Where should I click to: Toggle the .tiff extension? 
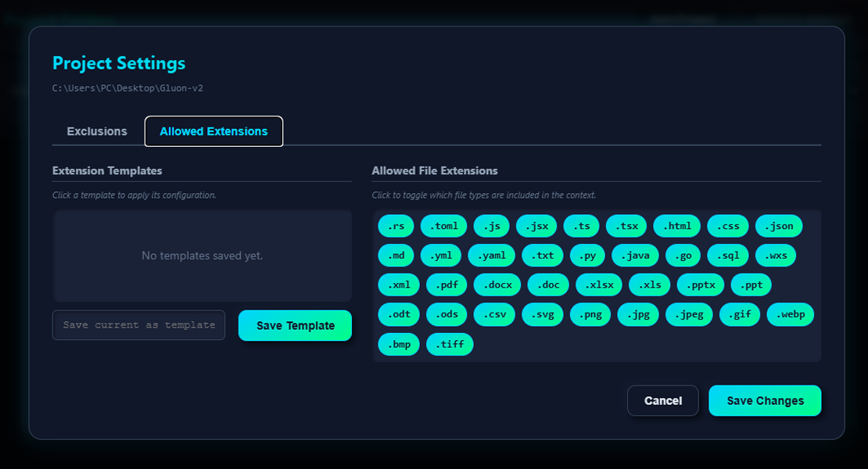pos(450,344)
